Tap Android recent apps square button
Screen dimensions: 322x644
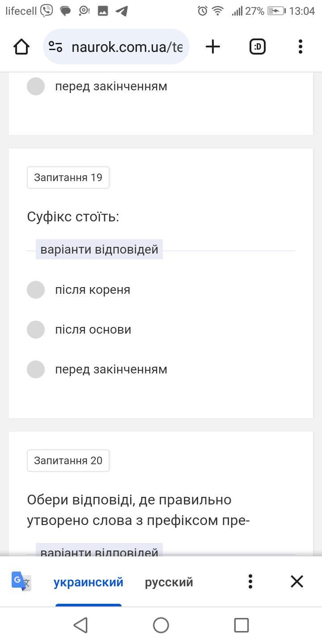pyautogui.click(x=241, y=625)
